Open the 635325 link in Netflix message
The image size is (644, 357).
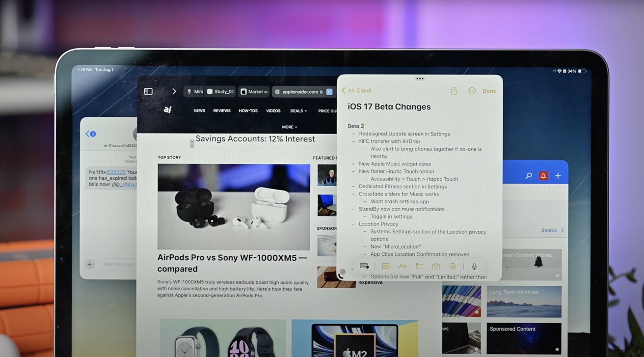point(116,172)
